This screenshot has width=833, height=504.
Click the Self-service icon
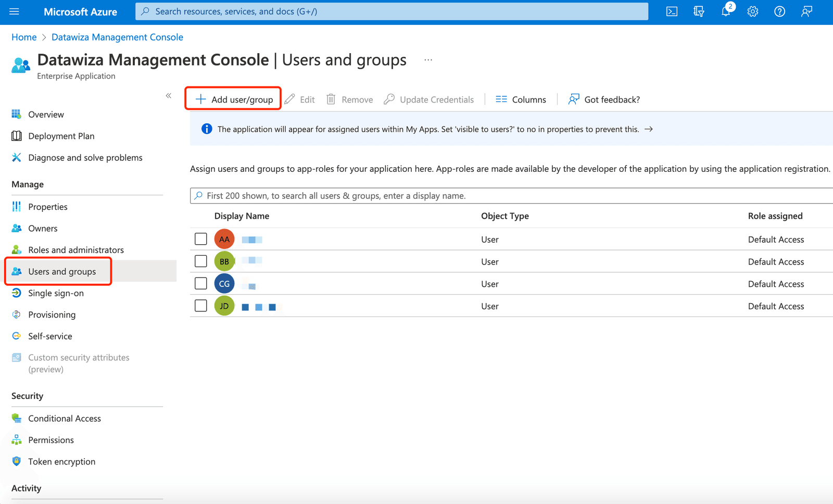click(x=17, y=336)
